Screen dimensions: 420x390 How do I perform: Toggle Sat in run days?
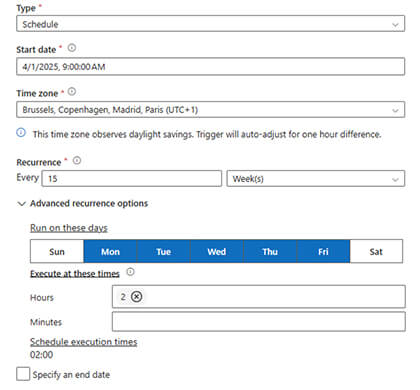tap(376, 252)
